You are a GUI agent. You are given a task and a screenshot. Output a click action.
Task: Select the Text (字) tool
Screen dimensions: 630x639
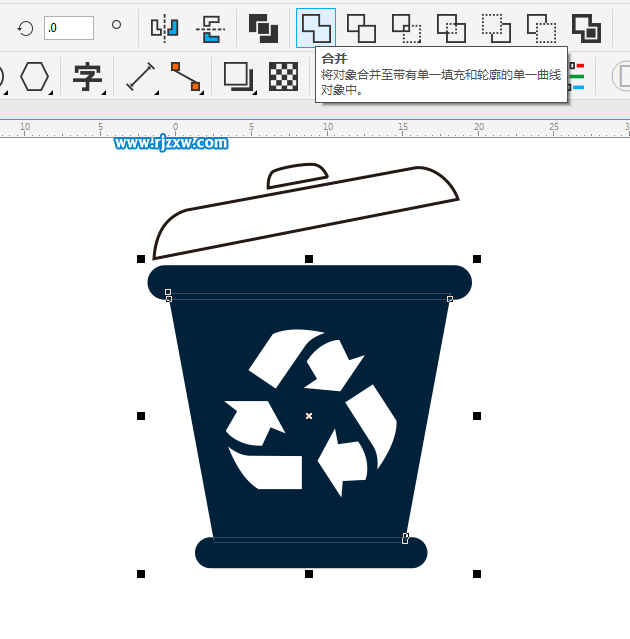click(88, 77)
